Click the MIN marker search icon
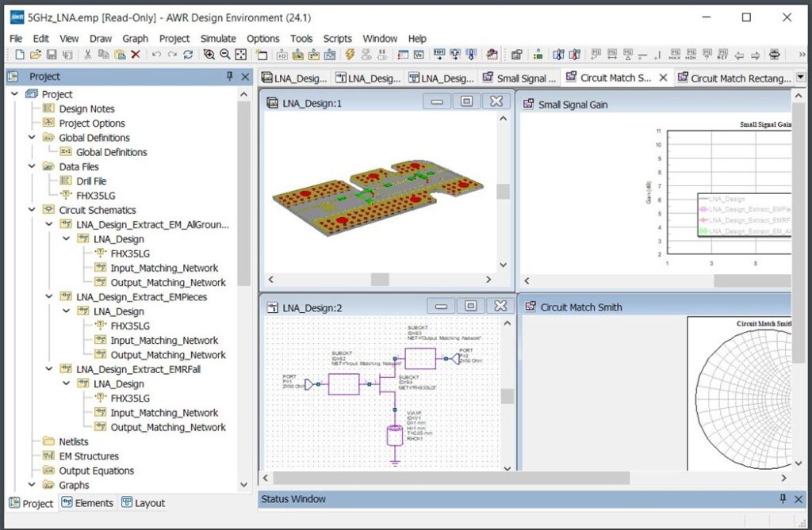The width and height of the screenshot is (812, 530). 691,55
